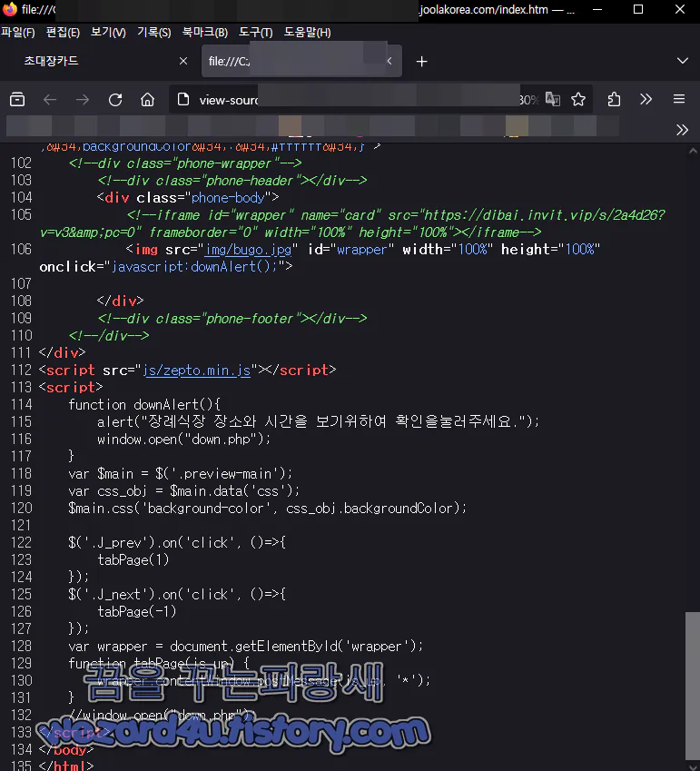Select the file:///C: tab
The width and height of the screenshot is (700, 771).
coord(301,61)
